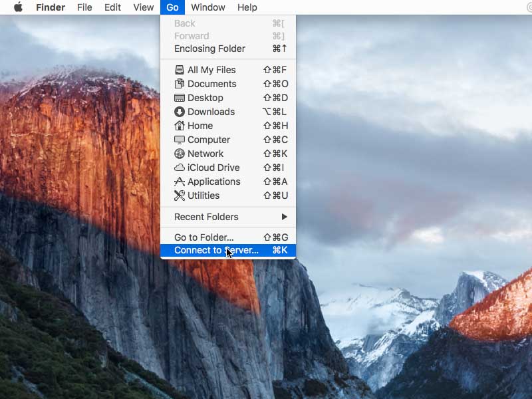Open the File menu
The width and height of the screenshot is (532, 399).
pyautogui.click(x=84, y=7)
